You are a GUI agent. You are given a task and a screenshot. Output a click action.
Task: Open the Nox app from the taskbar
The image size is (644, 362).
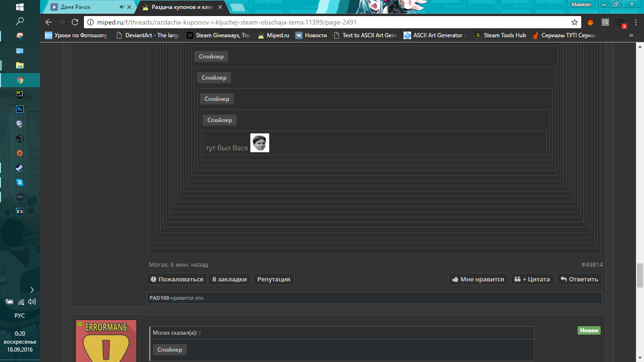click(20, 197)
